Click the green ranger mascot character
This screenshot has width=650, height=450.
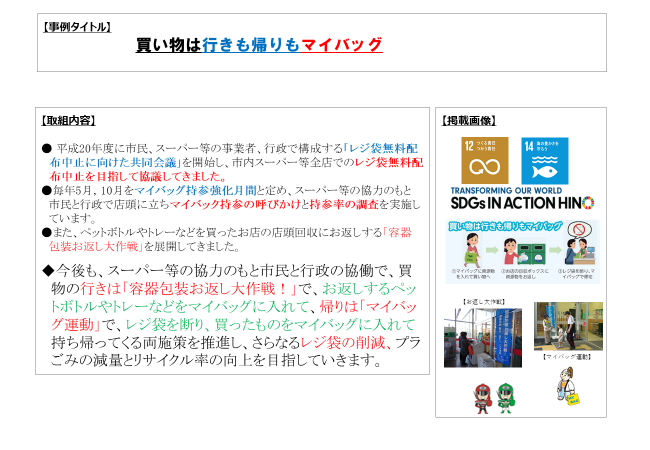point(506,399)
